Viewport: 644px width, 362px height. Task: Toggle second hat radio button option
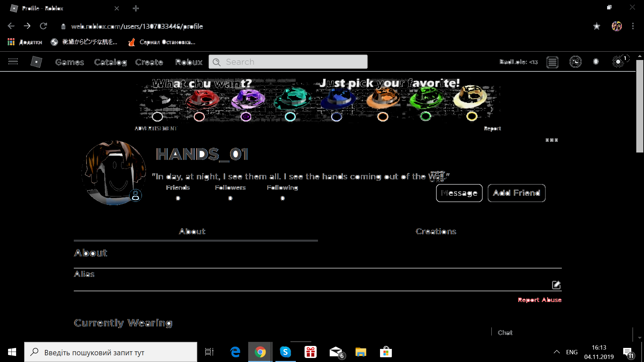coord(200,117)
